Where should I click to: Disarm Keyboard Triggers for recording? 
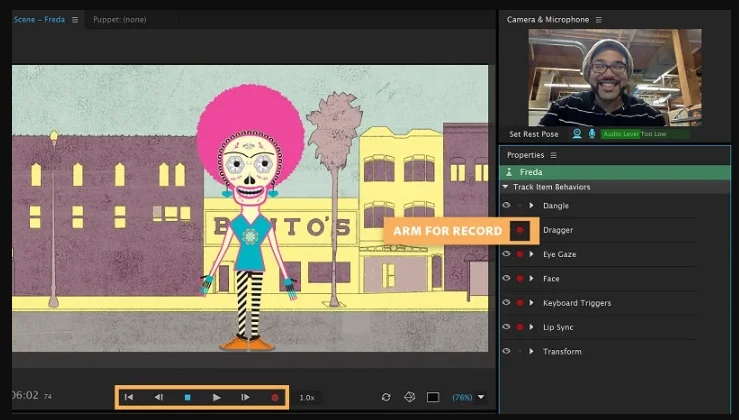[x=520, y=303]
